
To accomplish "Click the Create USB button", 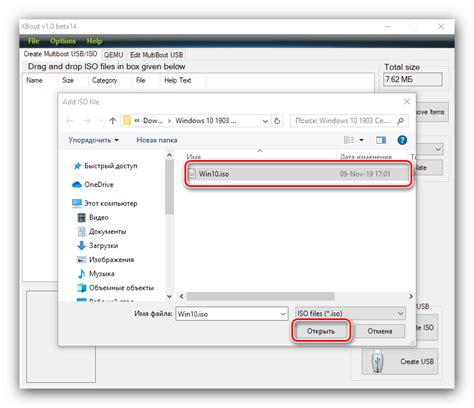I will point(400,361).
